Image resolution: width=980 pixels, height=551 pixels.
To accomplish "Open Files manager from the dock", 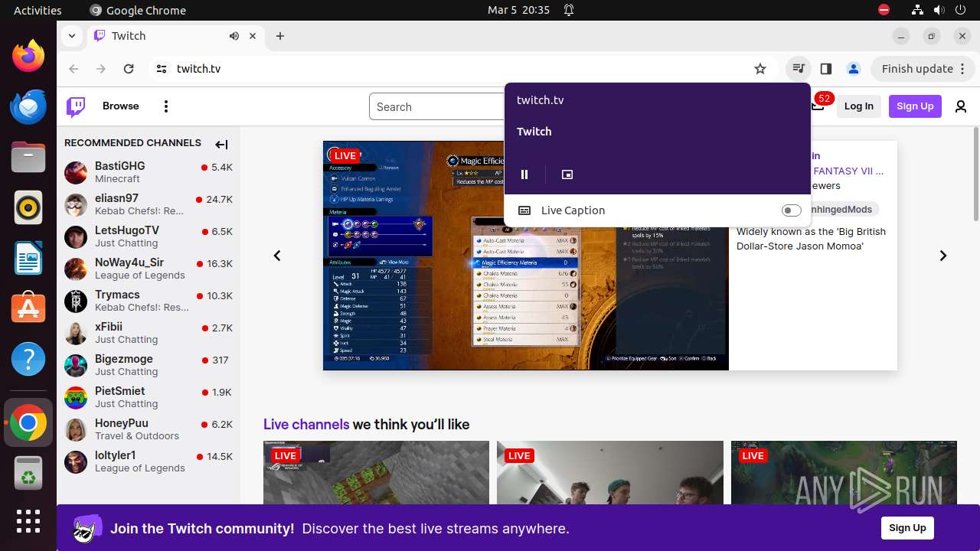I will pos(28,157).
